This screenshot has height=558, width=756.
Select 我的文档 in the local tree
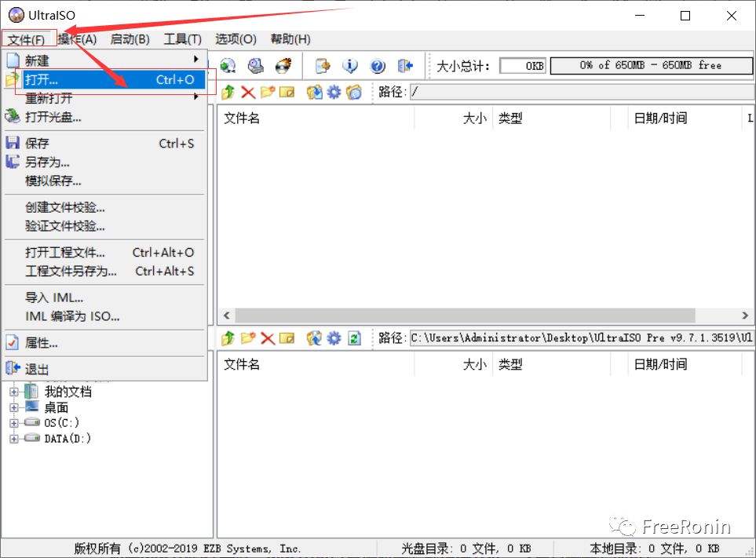point(68,392)
